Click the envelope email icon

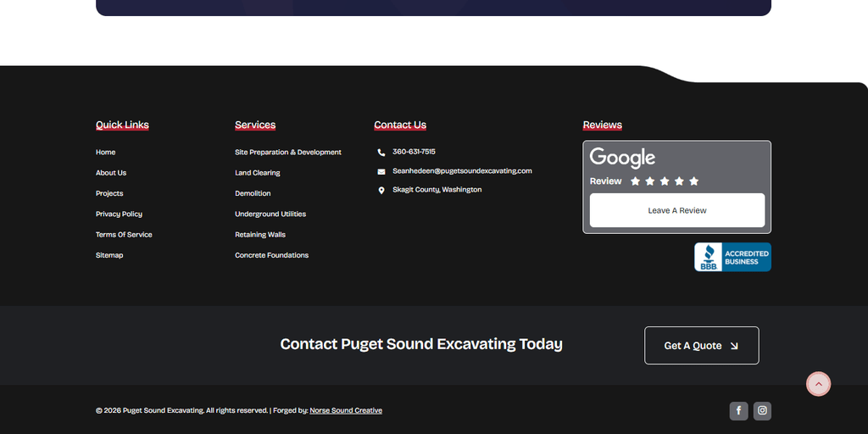[x=381, y=171]
